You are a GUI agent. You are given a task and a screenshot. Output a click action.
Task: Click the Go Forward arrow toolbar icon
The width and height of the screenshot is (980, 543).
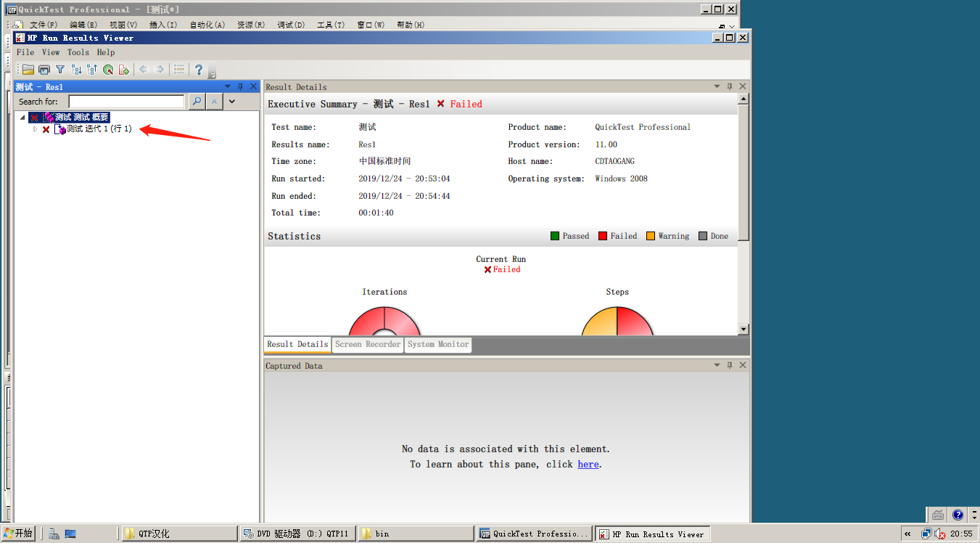pos(160,70)
